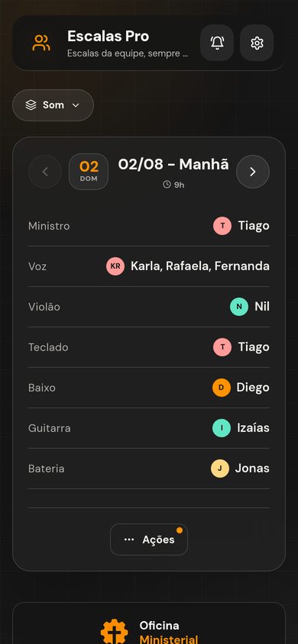Click Jonas's yellow J avatar
298x644 pixels.
(220, 469)
